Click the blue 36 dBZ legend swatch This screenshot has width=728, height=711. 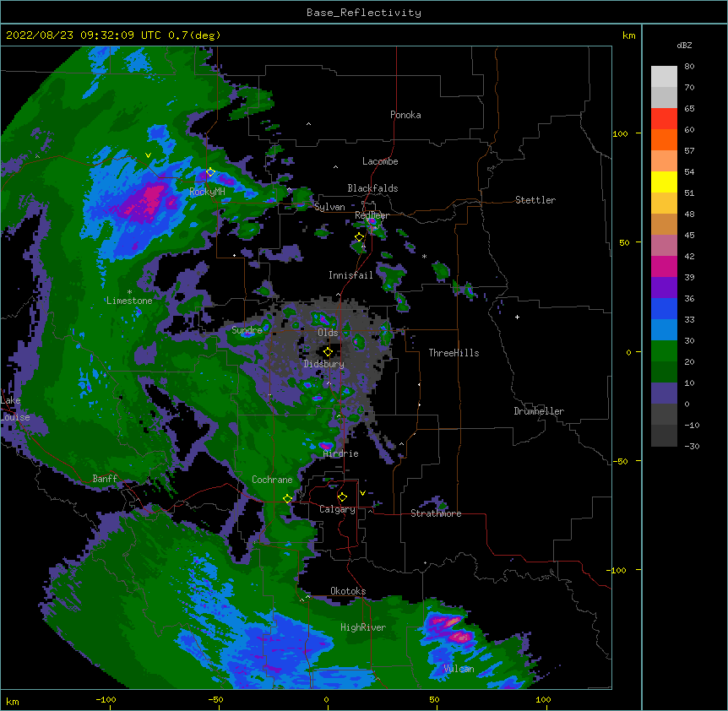tap(664, 308)
